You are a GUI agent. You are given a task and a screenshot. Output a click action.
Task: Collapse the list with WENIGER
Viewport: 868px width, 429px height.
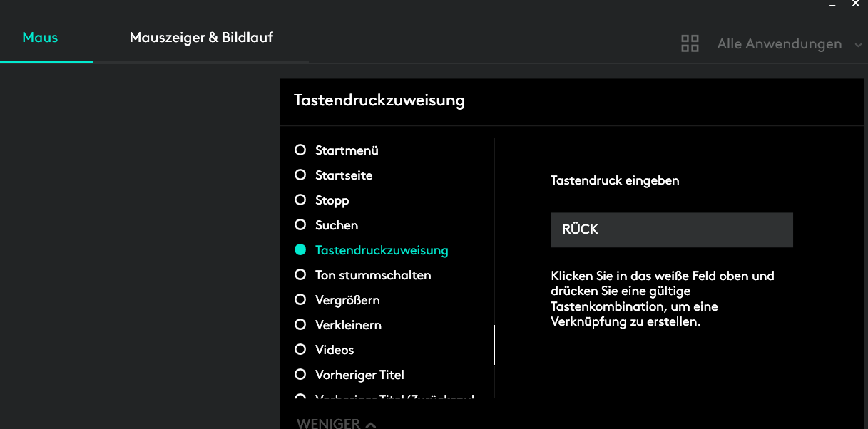pos(336,423)
